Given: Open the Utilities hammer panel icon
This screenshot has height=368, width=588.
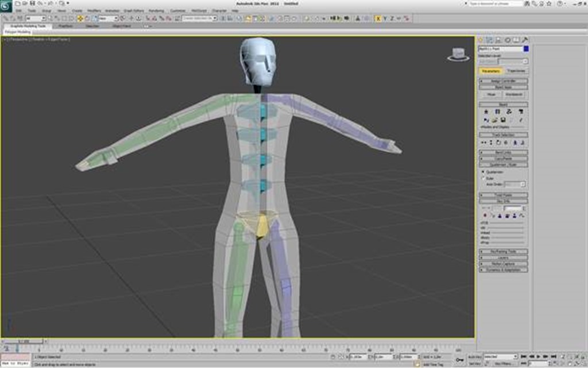Looking at the screenshot, I should tap(524, 40).
